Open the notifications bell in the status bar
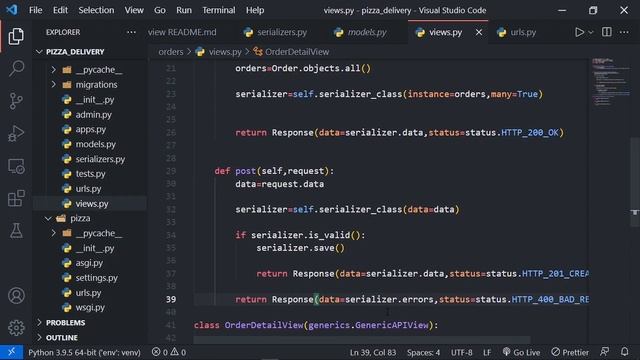Screen dimensions: 640x360 624,352
